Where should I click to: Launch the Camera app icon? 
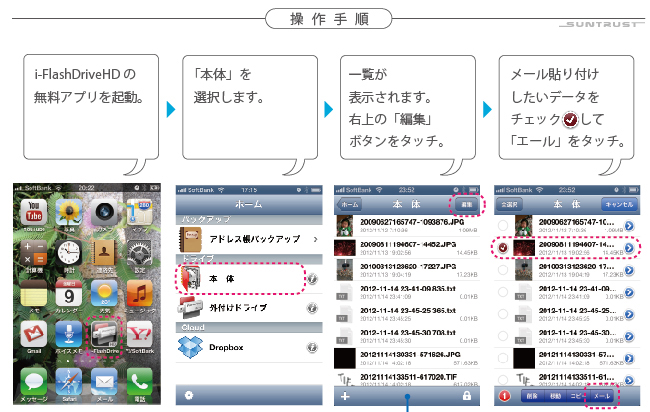104,212
